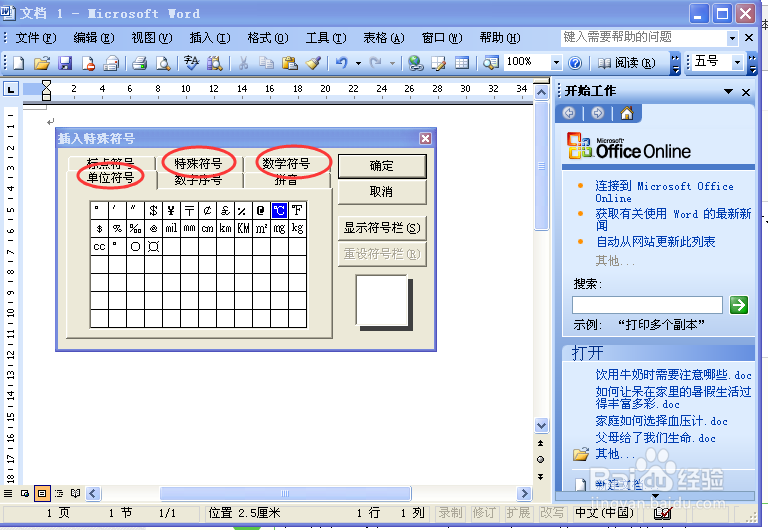The height and width of the screenshot is (530, 768).
Task: Expand the Redo history dropdown arrow
Action: pyautogui.click(x=392, y=63)
